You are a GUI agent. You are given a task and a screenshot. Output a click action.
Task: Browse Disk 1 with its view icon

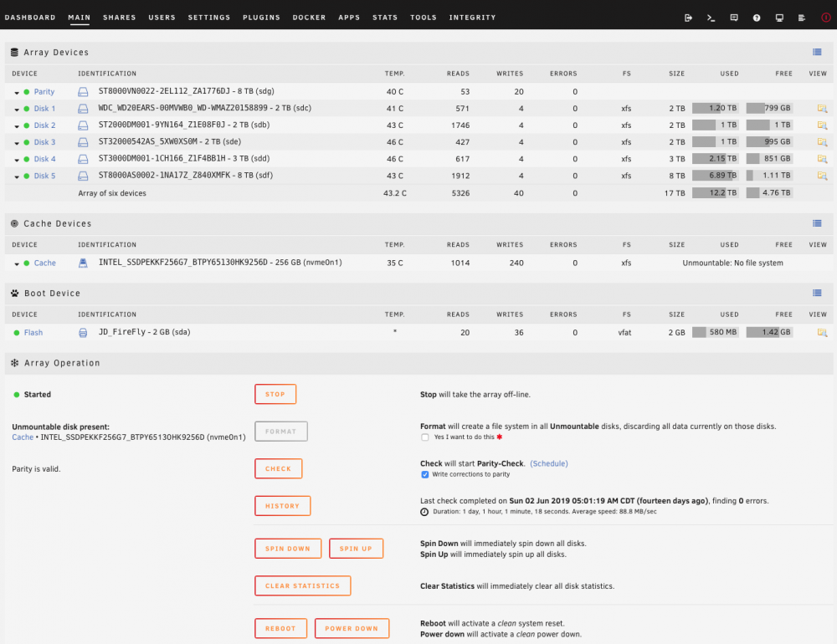pyautogui.click(x=822, y=109)
